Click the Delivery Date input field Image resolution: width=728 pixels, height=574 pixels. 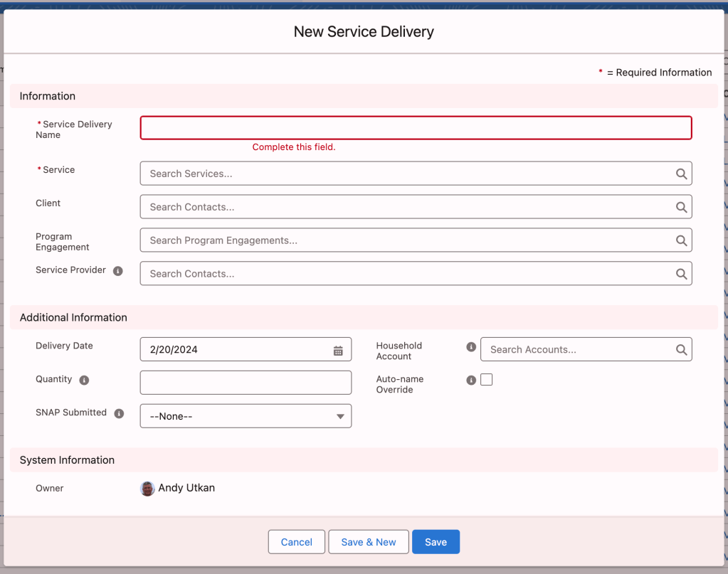tap(246, 349)
